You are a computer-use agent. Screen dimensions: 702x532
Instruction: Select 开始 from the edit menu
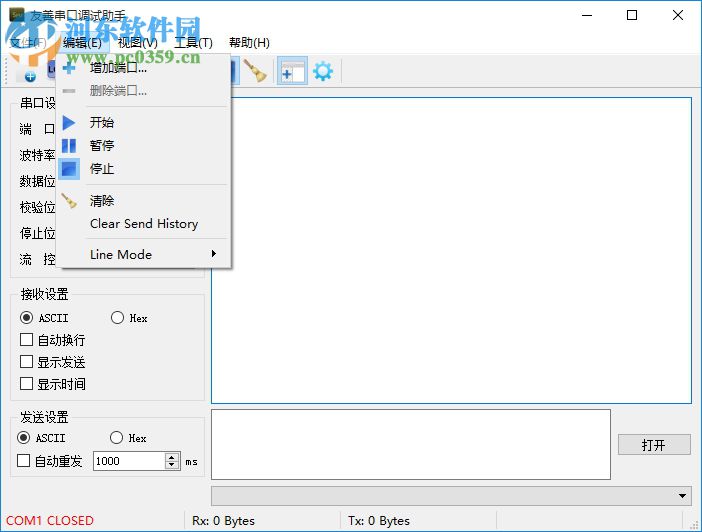click(144, 122)
